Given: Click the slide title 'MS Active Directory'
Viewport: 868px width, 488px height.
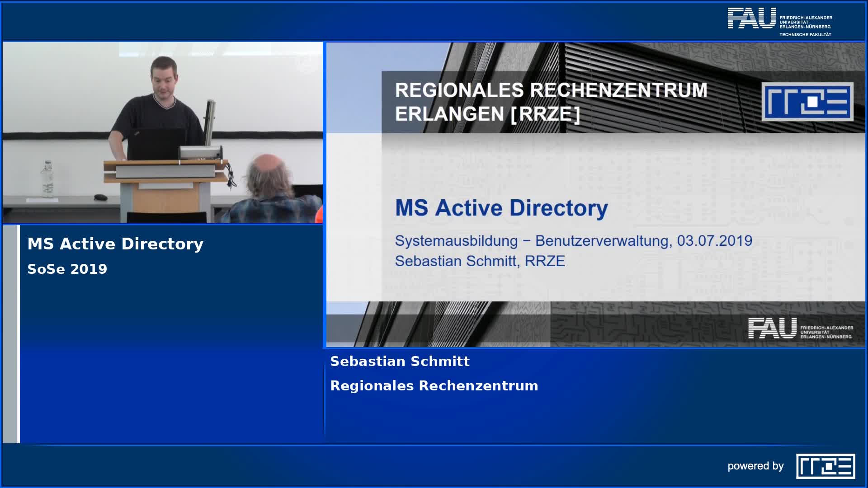Looking at the screenshot, I should [501, 208].
